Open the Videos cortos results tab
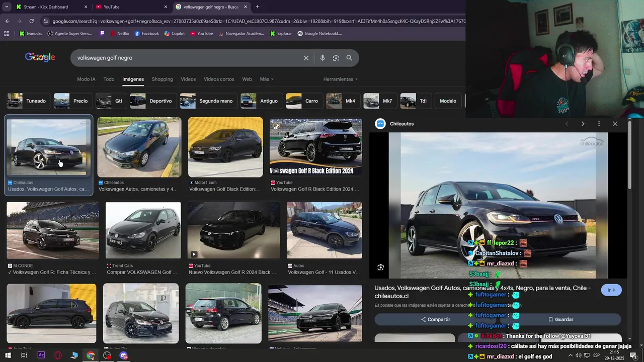The width and height of the screenshot is (644, 362). click(x=219, y=79)
